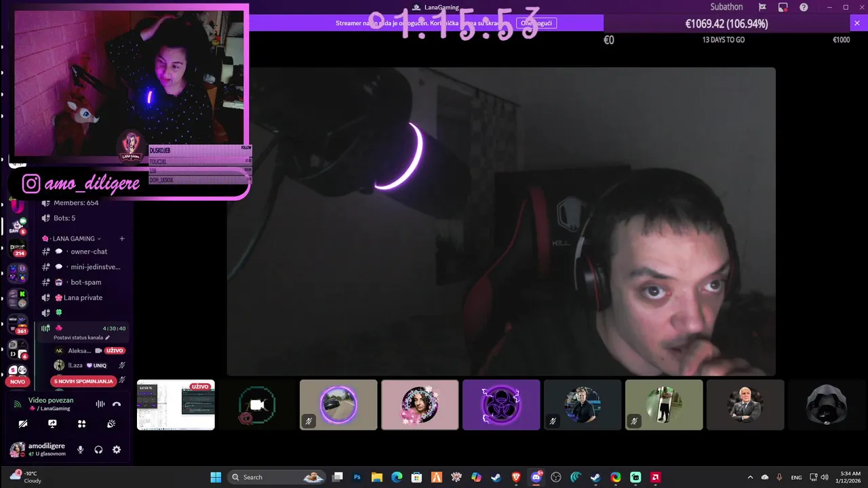Open server folder with 6 badge
Image resolution: width=868 pixels, height=488 pixels.
coord(18,350)
